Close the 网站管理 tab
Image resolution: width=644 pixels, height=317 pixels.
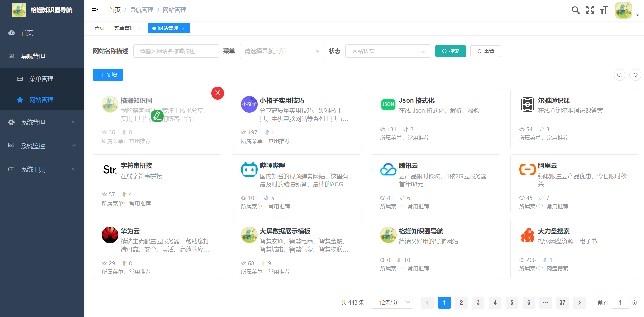tap(183, 28)
